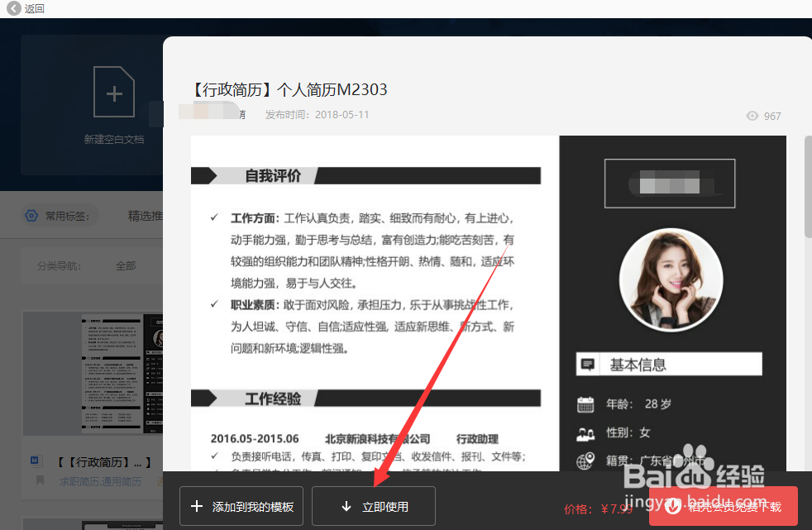Click the plus icon on 添加到我的模板
Viewport: 812px width, 530px height.
[x=196, y=506]
